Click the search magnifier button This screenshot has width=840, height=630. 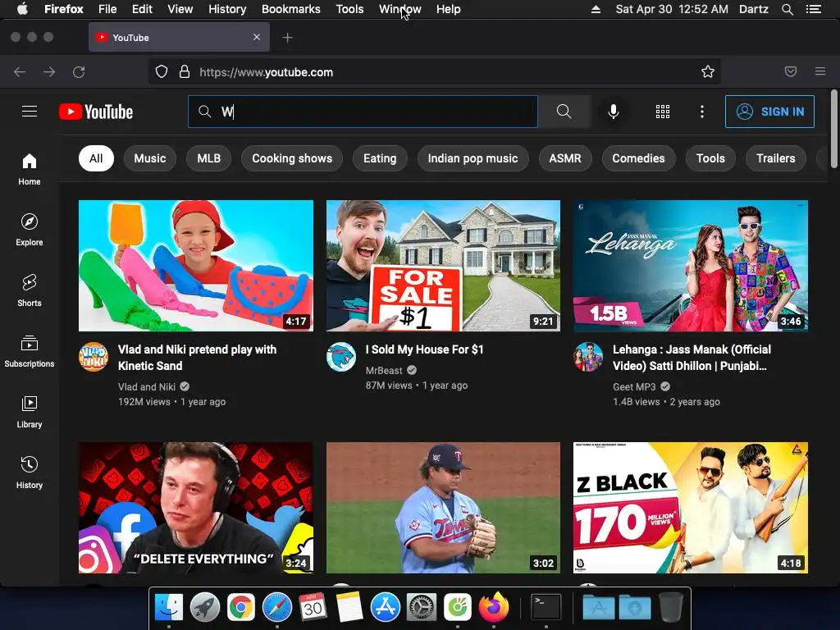(564, 112)
